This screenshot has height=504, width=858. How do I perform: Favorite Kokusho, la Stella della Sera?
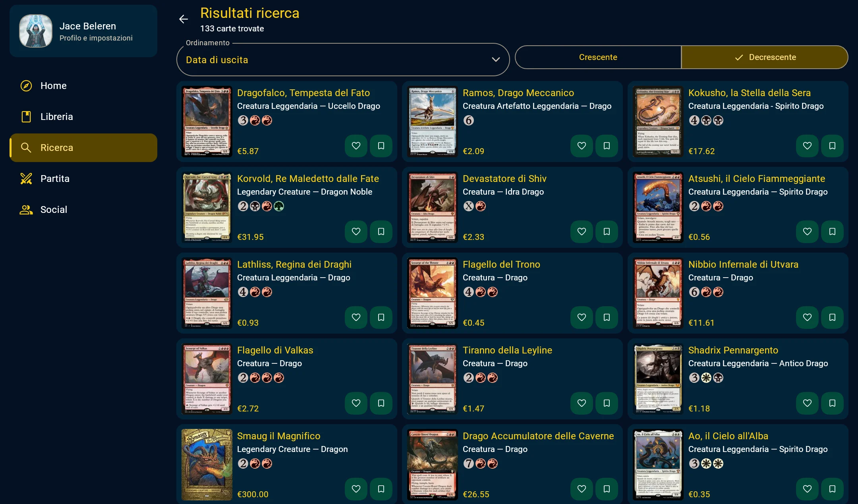pos(807,146)
